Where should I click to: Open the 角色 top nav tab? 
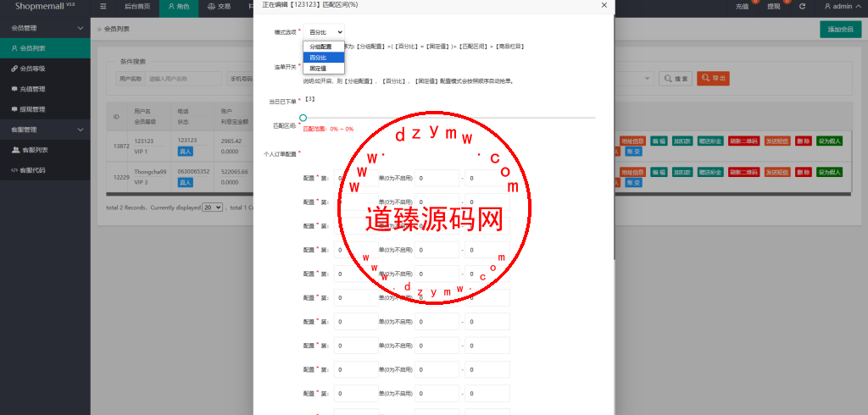point(180,7)
